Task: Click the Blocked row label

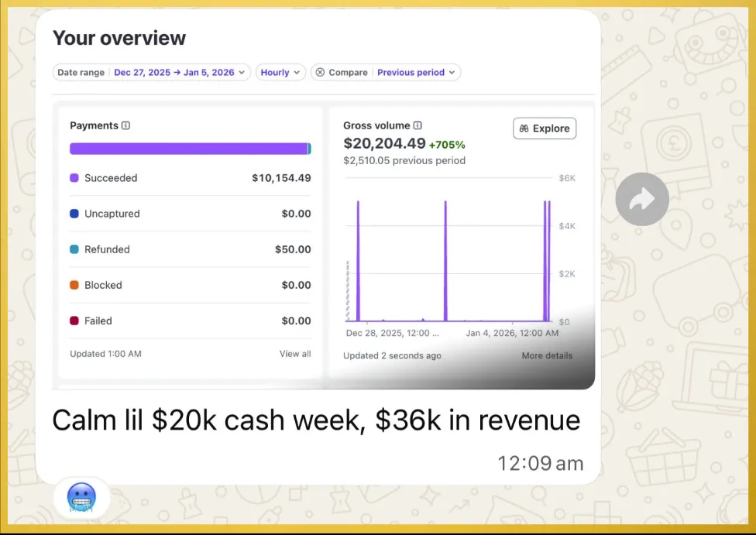Action: (x=103, y=285)
